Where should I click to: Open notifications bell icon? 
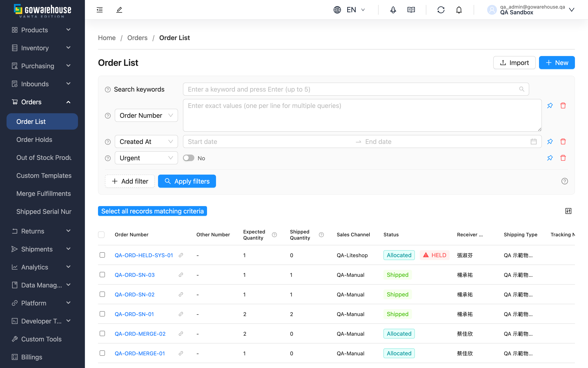tap(459, 10)
